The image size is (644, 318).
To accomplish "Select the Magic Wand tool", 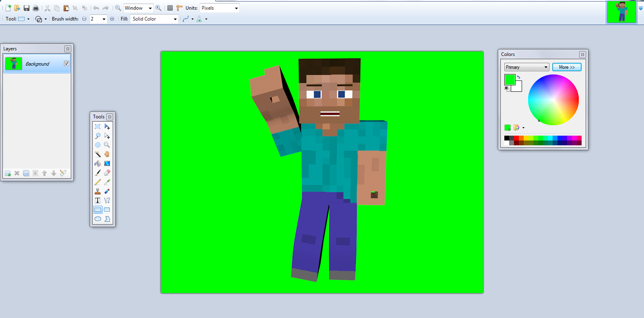I will pos(98,154).
